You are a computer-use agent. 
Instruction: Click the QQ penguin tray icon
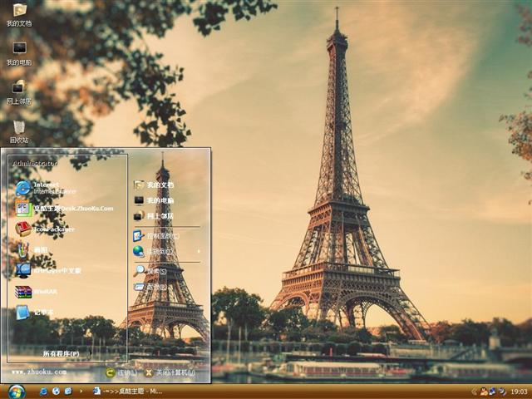click(x=484, y=392)
